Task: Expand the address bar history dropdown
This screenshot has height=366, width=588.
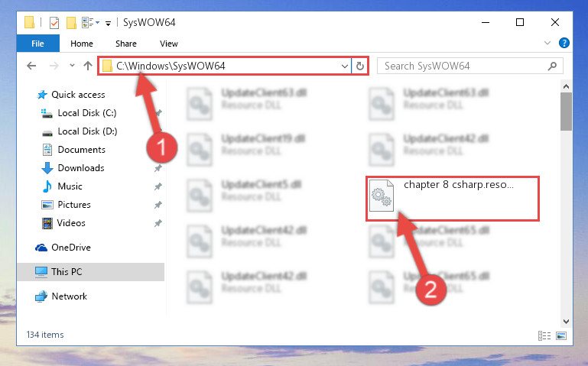Action: 345,66
